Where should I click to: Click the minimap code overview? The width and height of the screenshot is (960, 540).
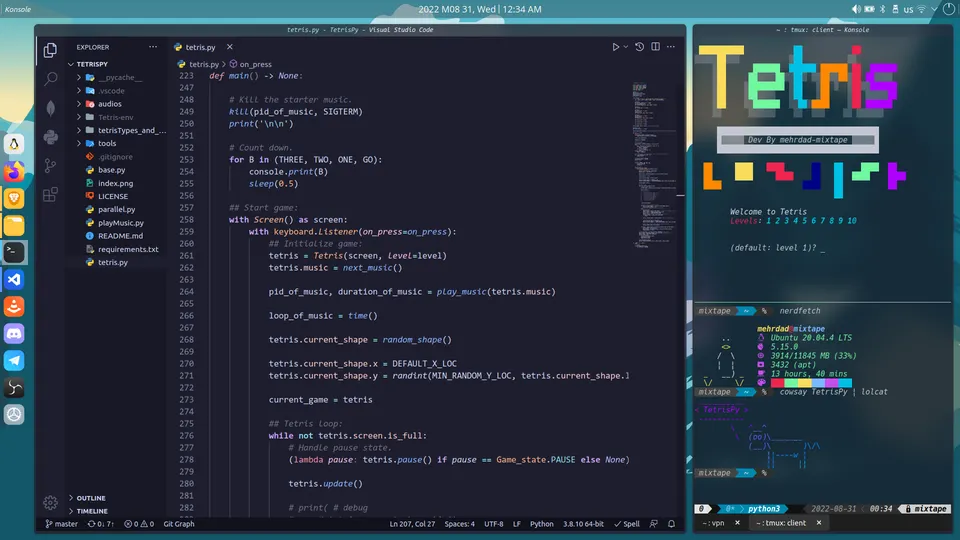[x=655, y=165]
